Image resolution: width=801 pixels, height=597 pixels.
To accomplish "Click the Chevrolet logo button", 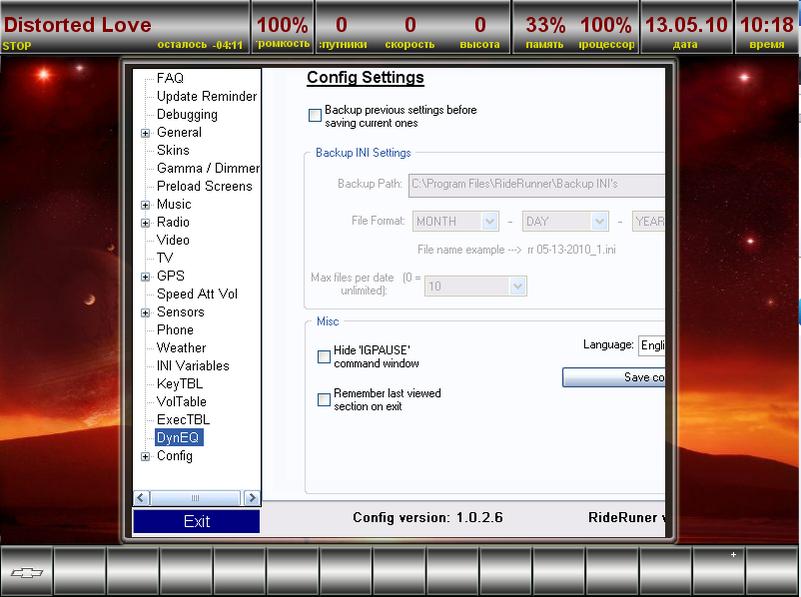I will pyautogui.click(x=26, y=572).
